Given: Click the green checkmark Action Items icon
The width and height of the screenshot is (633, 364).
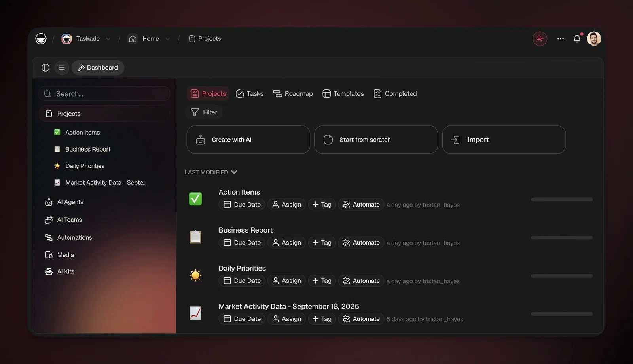Looking at the screenshot, I should click(195, 199).
